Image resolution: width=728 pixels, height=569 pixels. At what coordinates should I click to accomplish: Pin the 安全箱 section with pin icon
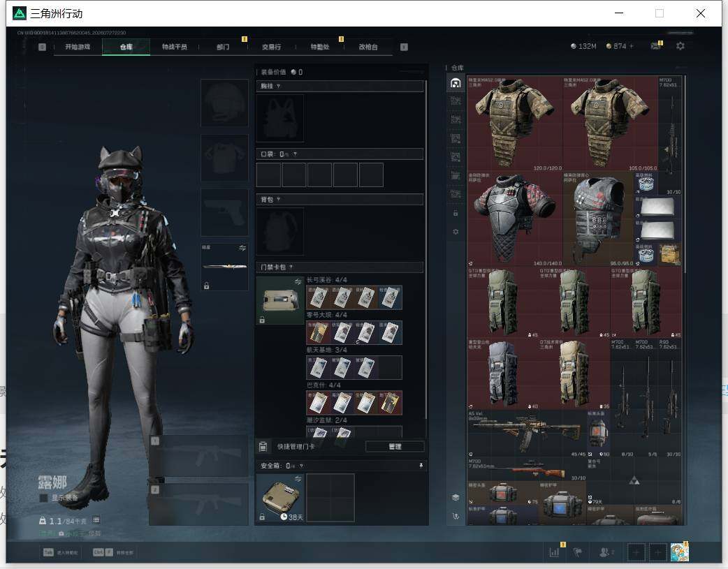pos(421,466)
